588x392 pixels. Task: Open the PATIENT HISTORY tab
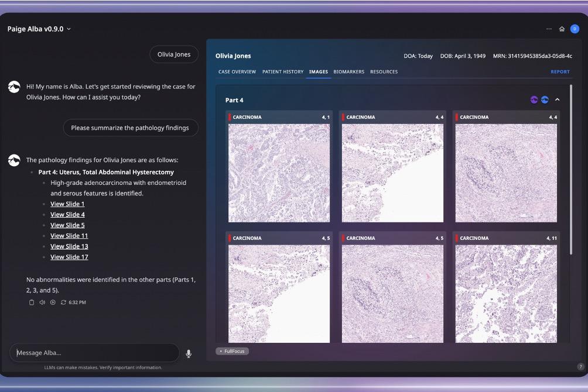282,71
